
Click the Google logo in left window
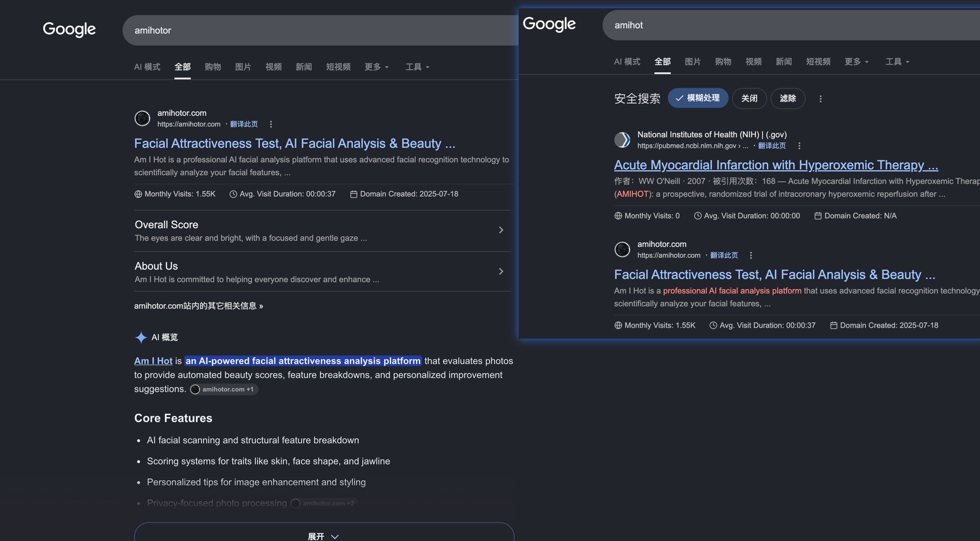[x=69, y=30]
